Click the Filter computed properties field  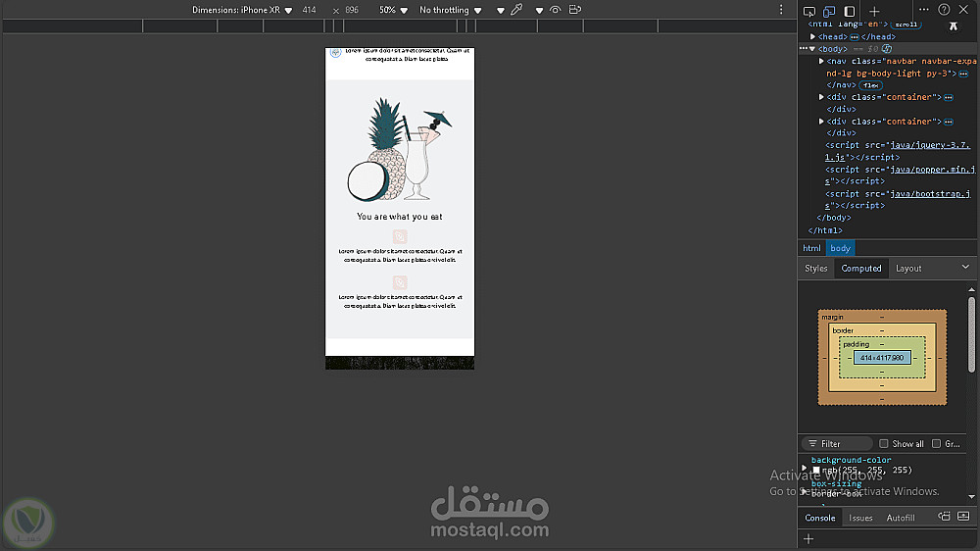[x=838, y=444]
